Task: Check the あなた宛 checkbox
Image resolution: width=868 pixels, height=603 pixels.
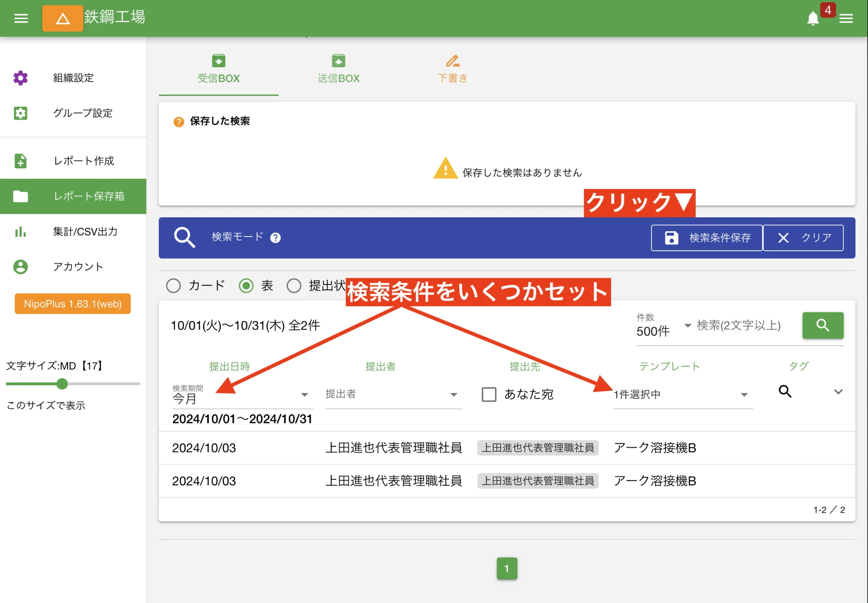Action: click(x=489, y=394)
